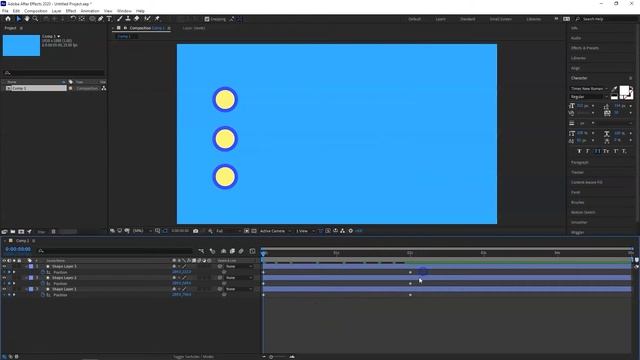Viewport: 640px width, 360px height.
Task: Open the Composition menu
Action: (x=36, y=11)
